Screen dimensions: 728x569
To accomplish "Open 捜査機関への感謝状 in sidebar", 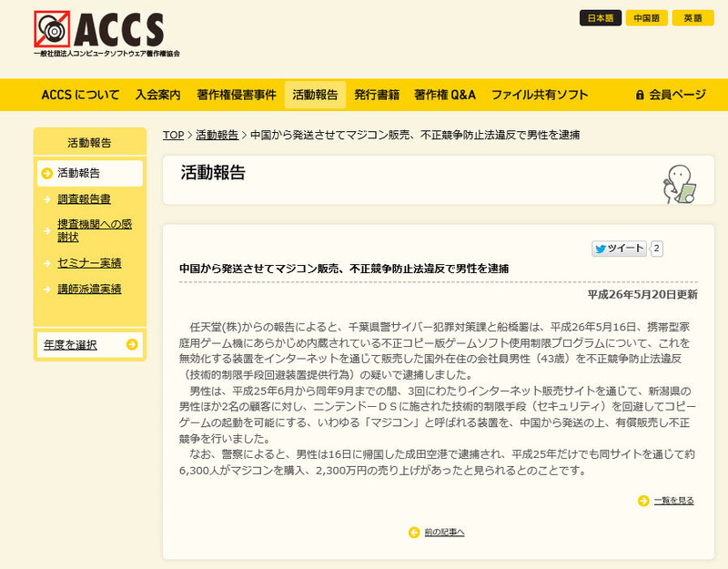I will point(94,230).
